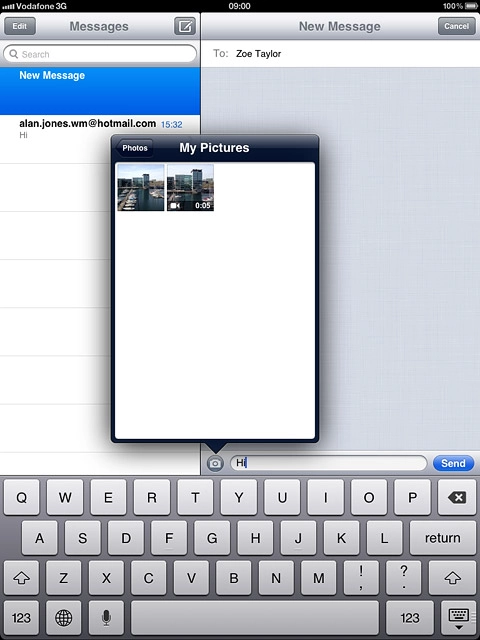The height and width of the screenshot is (640, 480).
Task: Click the Search field in Messages
Action: pyautogui.click(x=100, y=54)
